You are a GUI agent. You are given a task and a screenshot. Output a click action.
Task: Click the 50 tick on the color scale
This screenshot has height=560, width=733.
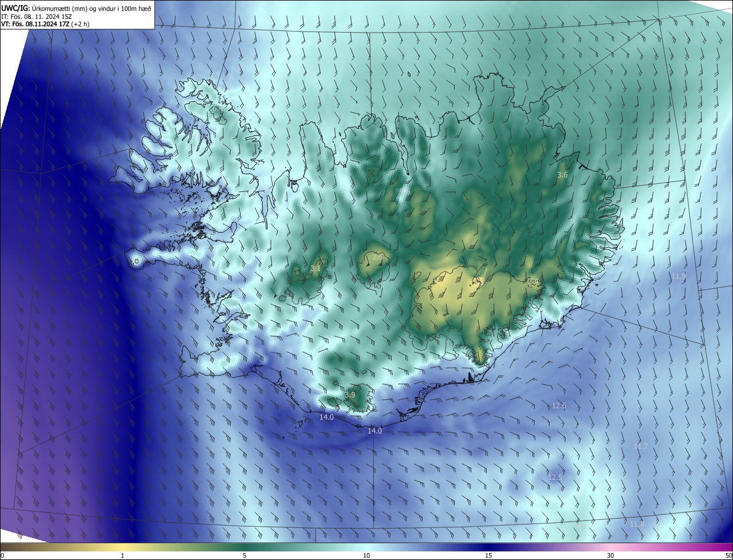[x=728, y=556]
